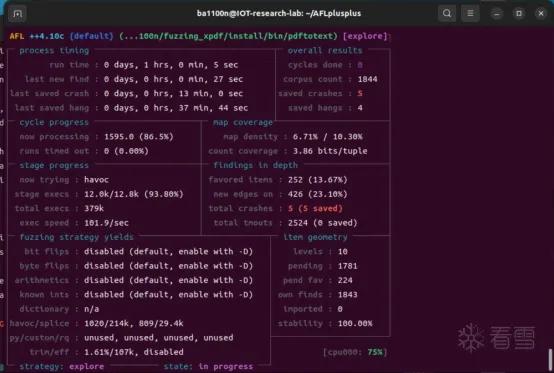The image size is (554, 373).
Task: Click map density value 6.71% / 10.30%
Action: point(328,137)
